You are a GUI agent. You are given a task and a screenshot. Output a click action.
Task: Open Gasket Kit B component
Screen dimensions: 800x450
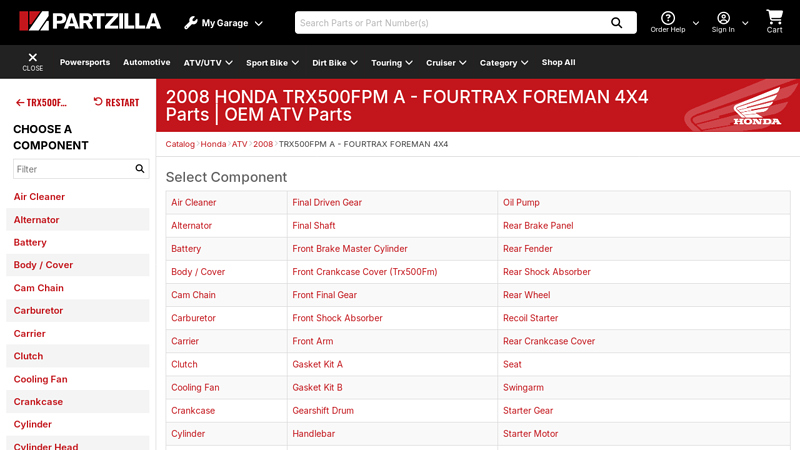click(317, 387)
